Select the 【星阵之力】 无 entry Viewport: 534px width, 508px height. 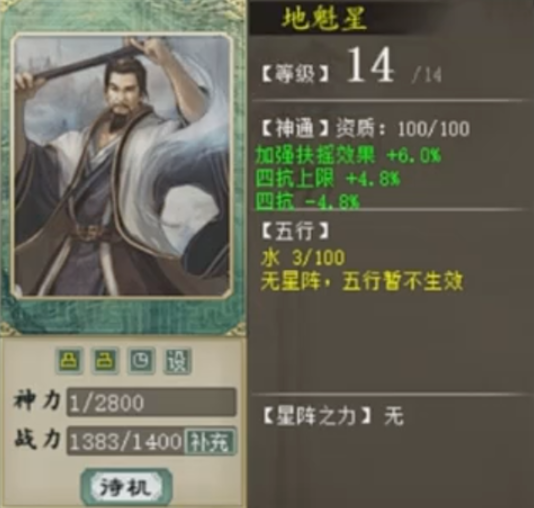tap(333, 416)
